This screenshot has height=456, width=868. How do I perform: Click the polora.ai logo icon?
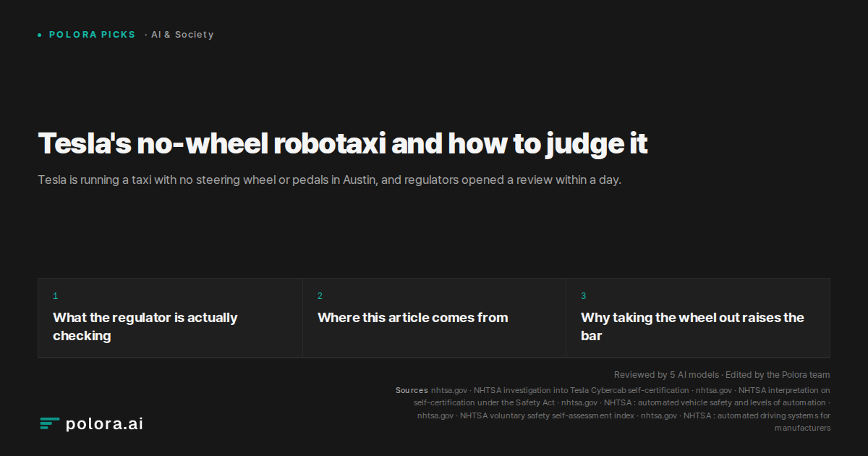pyautogui.click(x=49, y=424)
